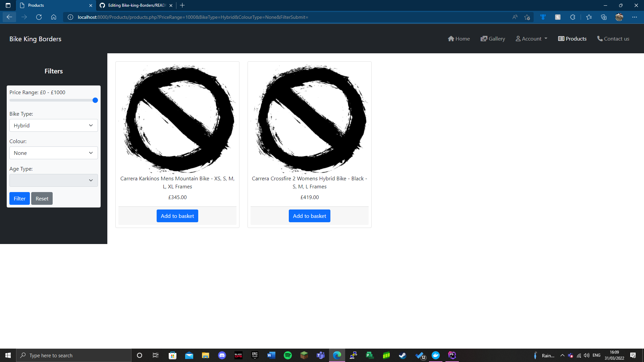Expand the Colour dropdown set to None
The width and height of the screenshot is (644, 362).
(53, 153)
